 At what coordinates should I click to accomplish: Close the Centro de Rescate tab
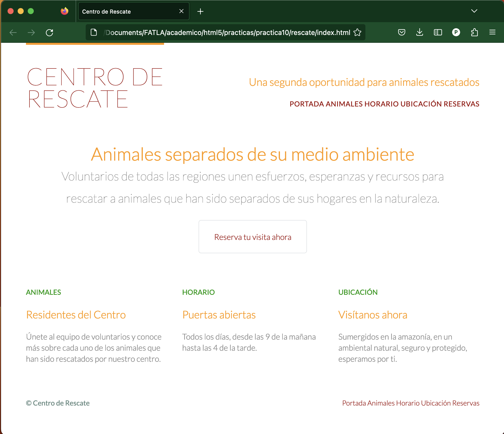click(181, 11)
